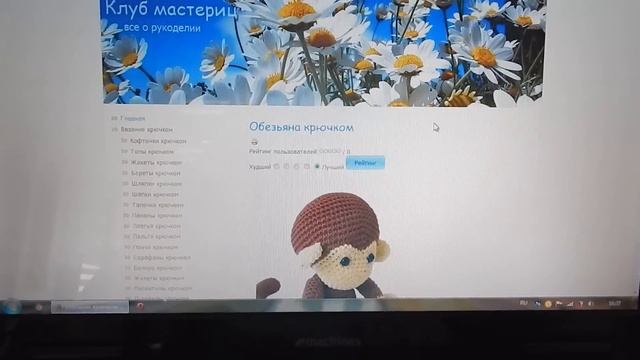This screenshot has height=360, width=640.
Task: Open the network signal tray icon
Action: click(570, 304)
